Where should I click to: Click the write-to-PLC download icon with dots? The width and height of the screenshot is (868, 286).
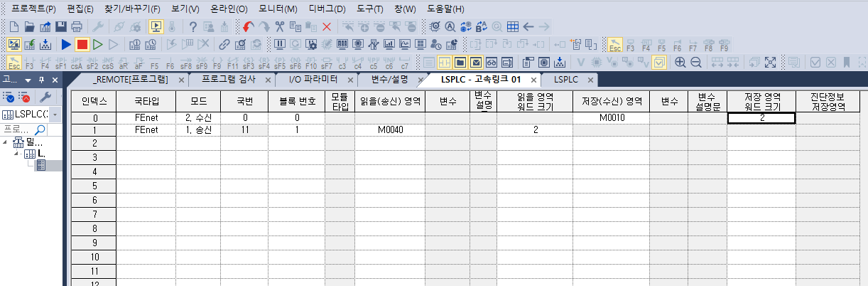[x=45, y=44]
